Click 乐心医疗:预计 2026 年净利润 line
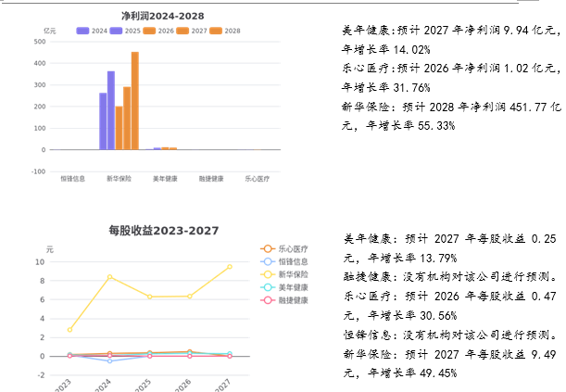This screenshot has width=566, height=392. [451, 69]
